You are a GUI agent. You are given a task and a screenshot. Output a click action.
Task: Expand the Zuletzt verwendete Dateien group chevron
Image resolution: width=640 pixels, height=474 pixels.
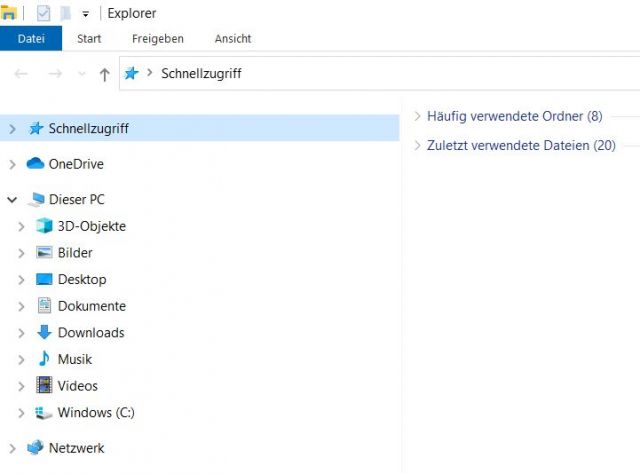tap(417, 145)
